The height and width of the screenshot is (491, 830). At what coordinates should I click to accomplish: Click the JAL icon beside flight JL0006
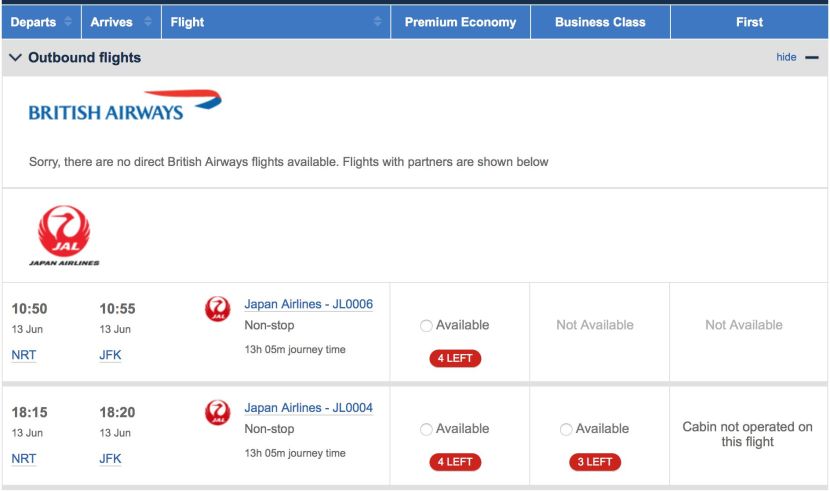218,309
